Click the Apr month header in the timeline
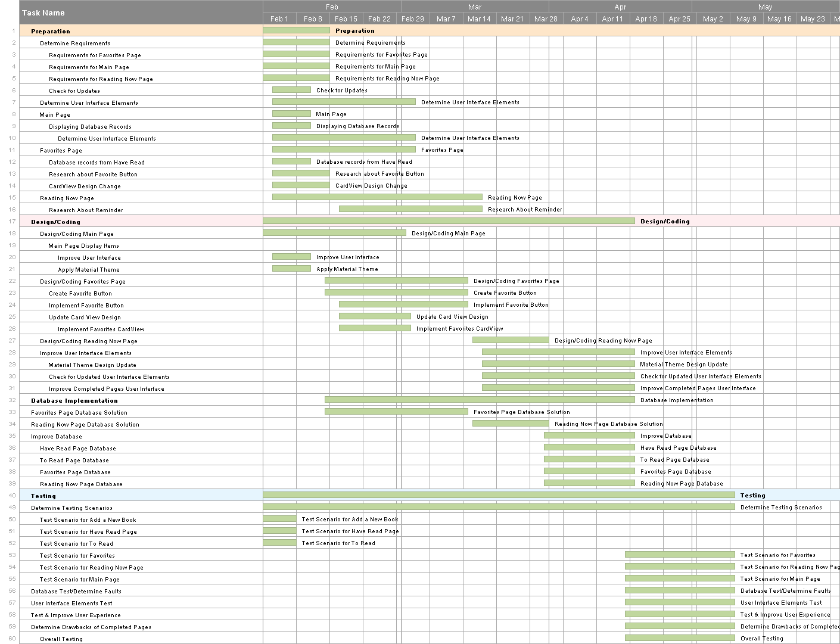840x644 pixels. 620,7
